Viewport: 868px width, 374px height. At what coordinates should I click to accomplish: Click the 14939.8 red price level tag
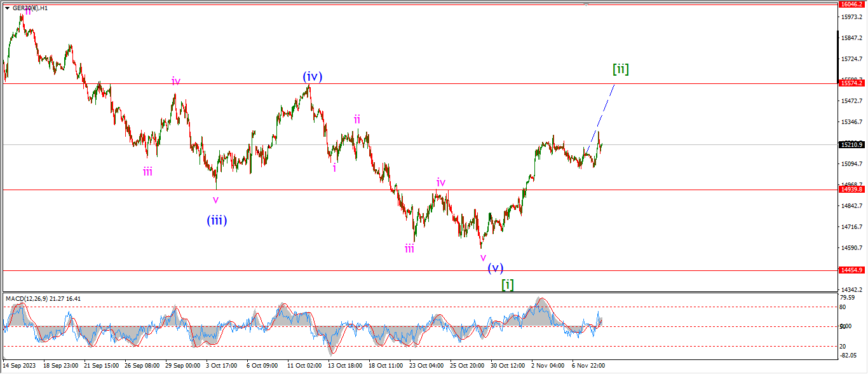pyautogui.click(x=851, y=190)
